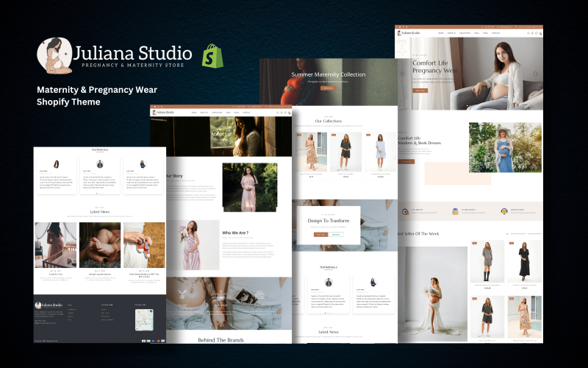
Task: Open Collections in Comfort Life page navigation
Action: click(465, 33)
